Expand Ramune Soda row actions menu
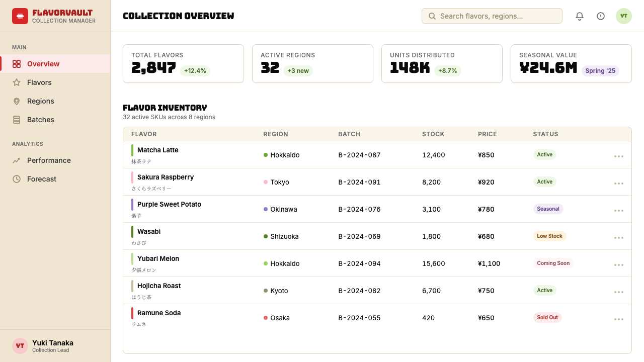The height and width of the screenshot is (362, 644). 619,318
